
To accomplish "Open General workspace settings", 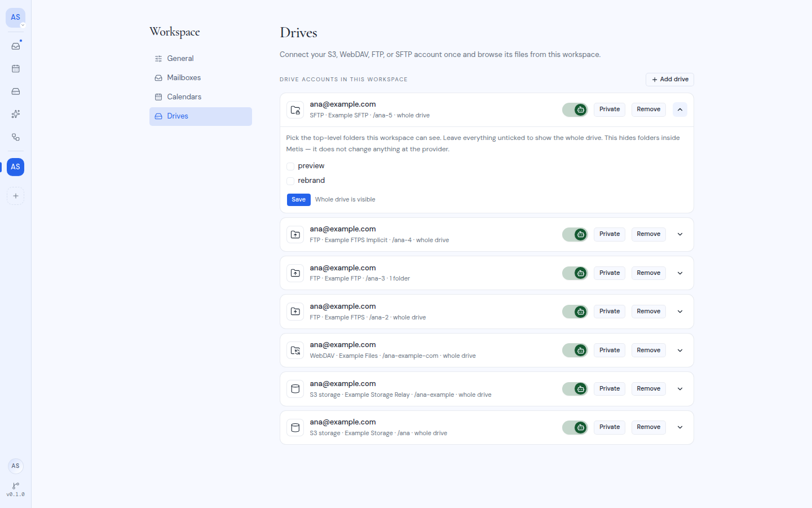I will point(201,59).
